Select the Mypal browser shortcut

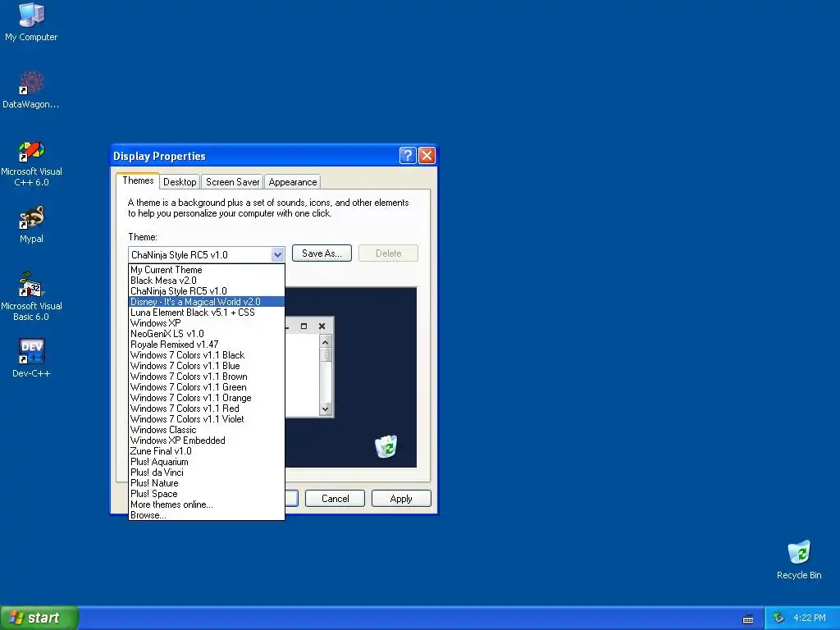click(31, 225)
